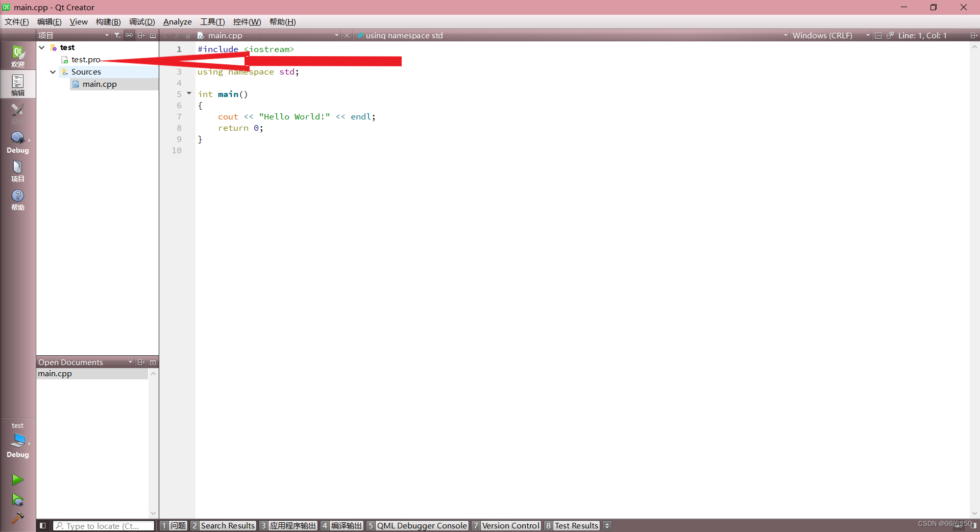Toggle synchronize with editor link icon

129,35
